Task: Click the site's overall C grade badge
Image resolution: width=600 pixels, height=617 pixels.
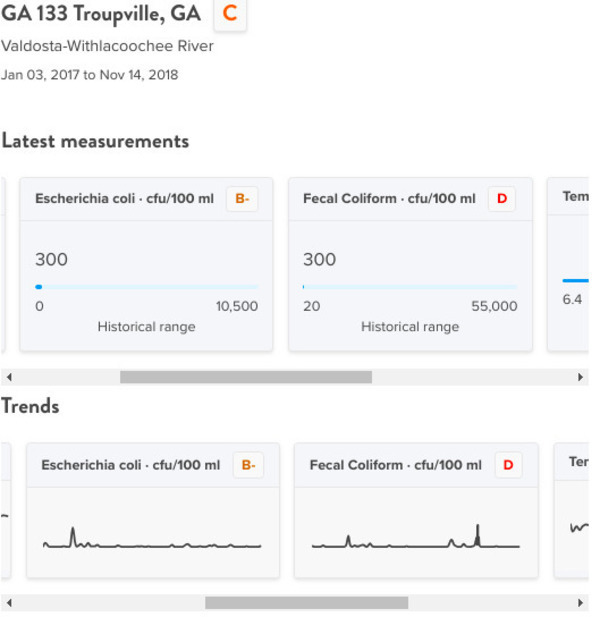Action: click(230, 14)
